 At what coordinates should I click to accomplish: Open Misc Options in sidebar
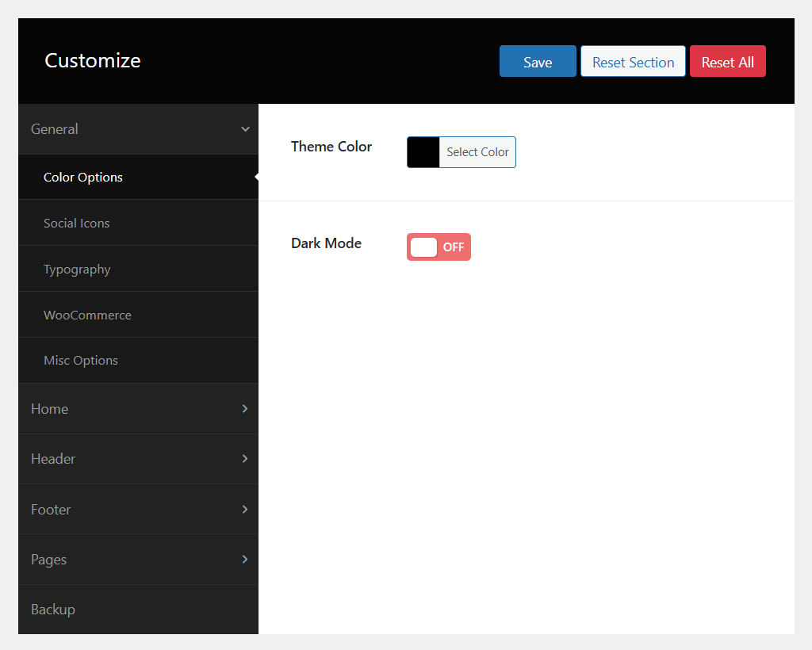tap(81, 361)
